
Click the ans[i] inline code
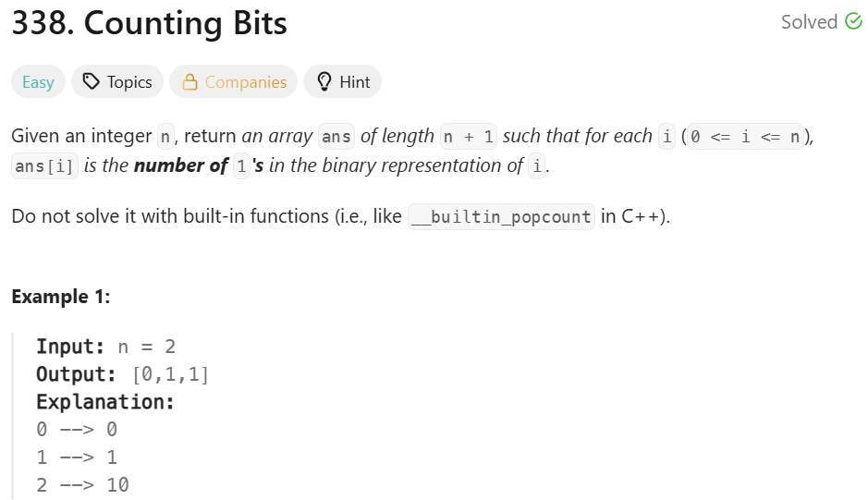click(45, 166)
